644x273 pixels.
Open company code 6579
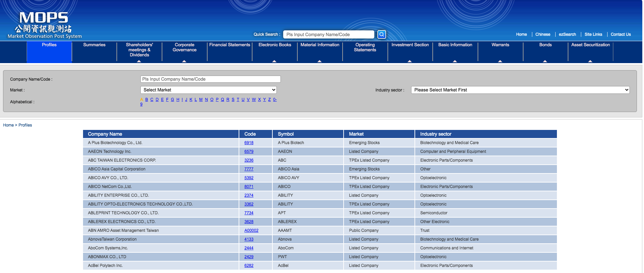click(249, 152)
